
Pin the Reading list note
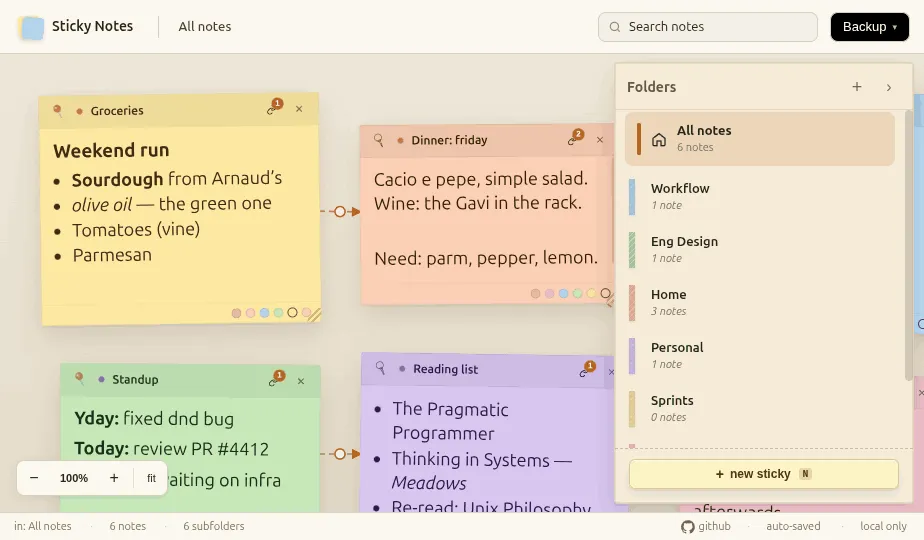coord(381,368)
